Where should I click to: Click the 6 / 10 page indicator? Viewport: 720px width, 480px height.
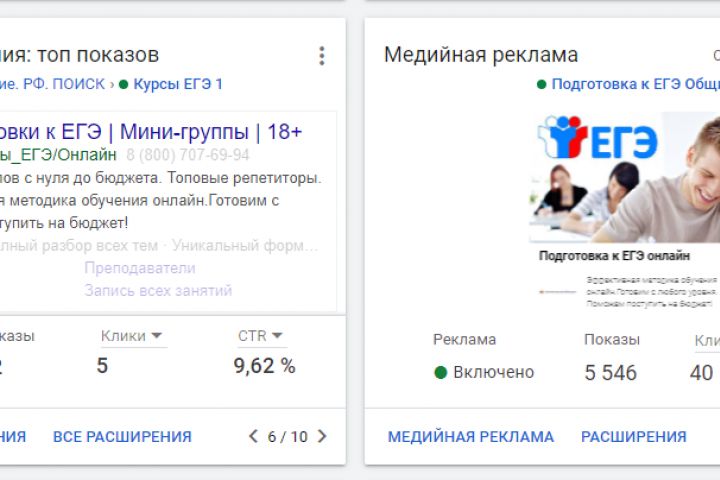point(287,437)
